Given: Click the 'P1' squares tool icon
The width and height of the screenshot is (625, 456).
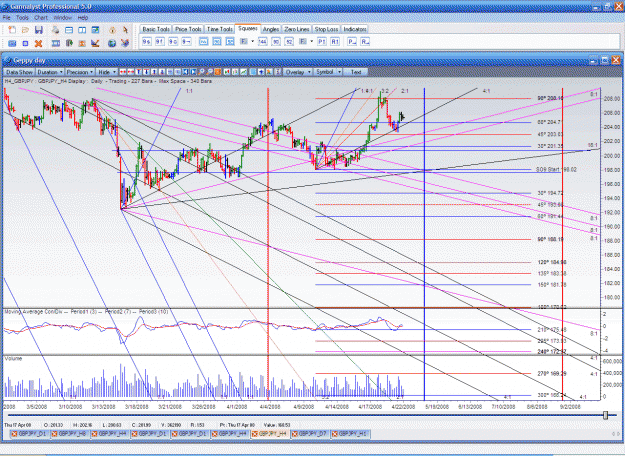Looking at the screenshot, I should (322, 41).
